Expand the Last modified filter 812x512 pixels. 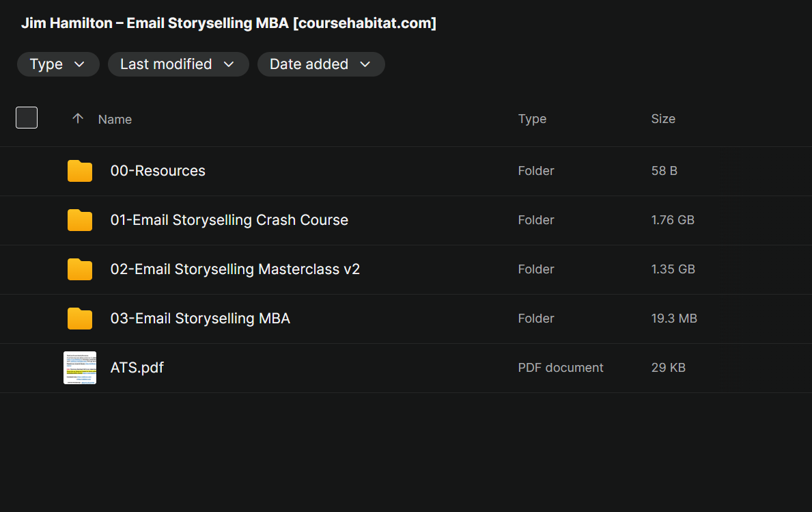tap(178, 64)
